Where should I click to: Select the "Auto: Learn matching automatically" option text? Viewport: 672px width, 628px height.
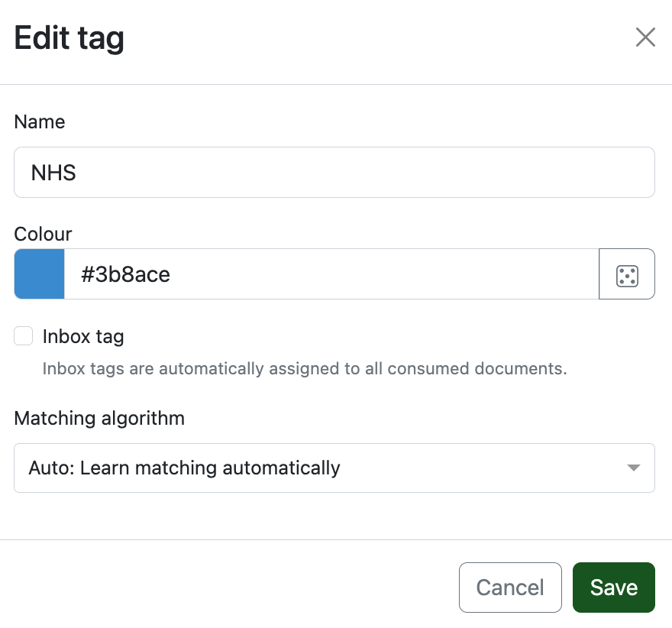184,468
